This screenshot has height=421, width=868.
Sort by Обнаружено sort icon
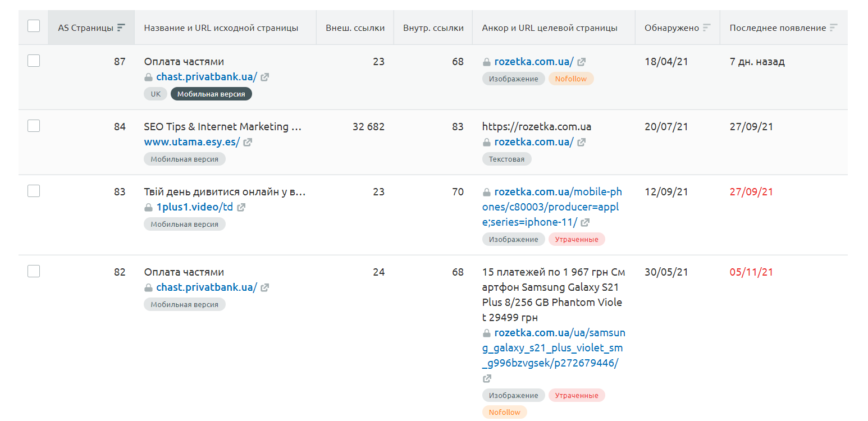pos(706,28)
